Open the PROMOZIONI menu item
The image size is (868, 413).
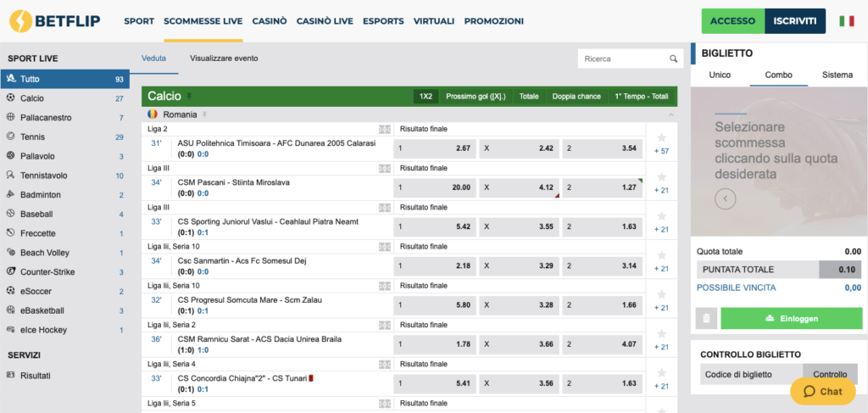(x=494, y=21)
